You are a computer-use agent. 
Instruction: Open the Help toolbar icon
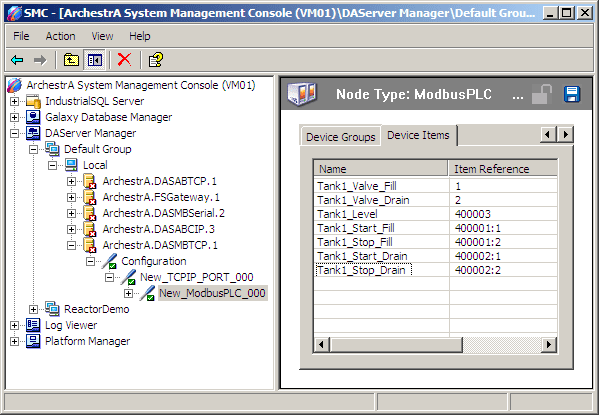pyautogui.click(x=155, y=60)
